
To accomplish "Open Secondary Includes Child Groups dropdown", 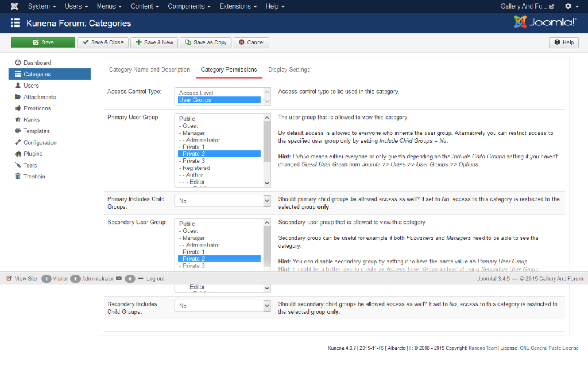I will pyautogui.click(x=223, y=306).
